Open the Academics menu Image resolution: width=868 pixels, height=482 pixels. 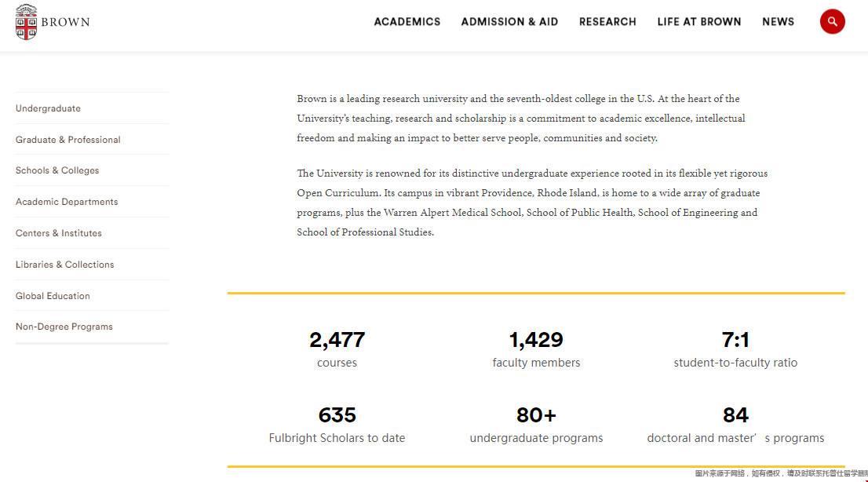[x=407, y=22]
